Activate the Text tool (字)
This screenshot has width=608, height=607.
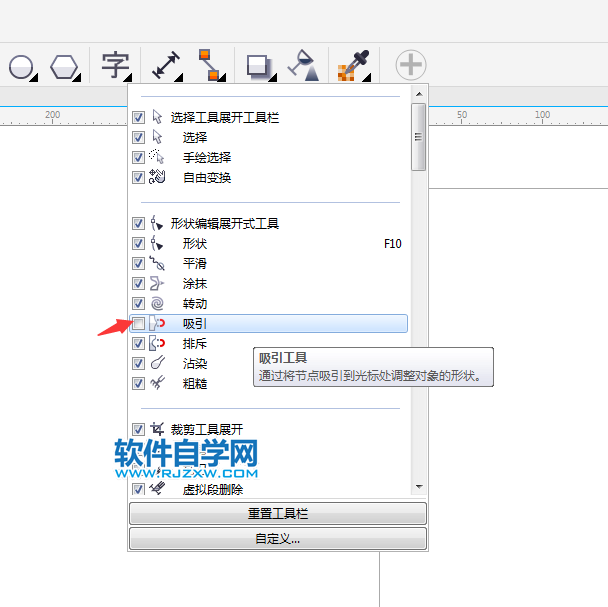115,67
